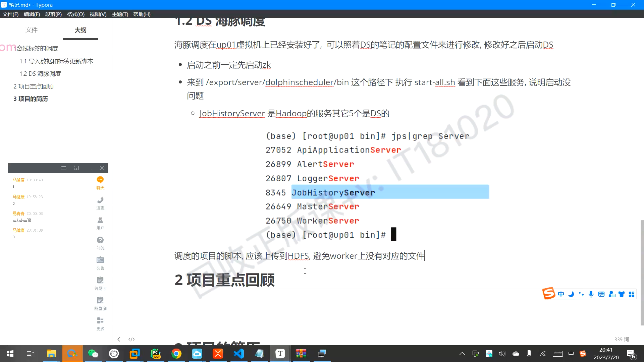Toggle Sogou voice input microphone
The width and height of the screenshot is (644, 362).
pos(591,294)
